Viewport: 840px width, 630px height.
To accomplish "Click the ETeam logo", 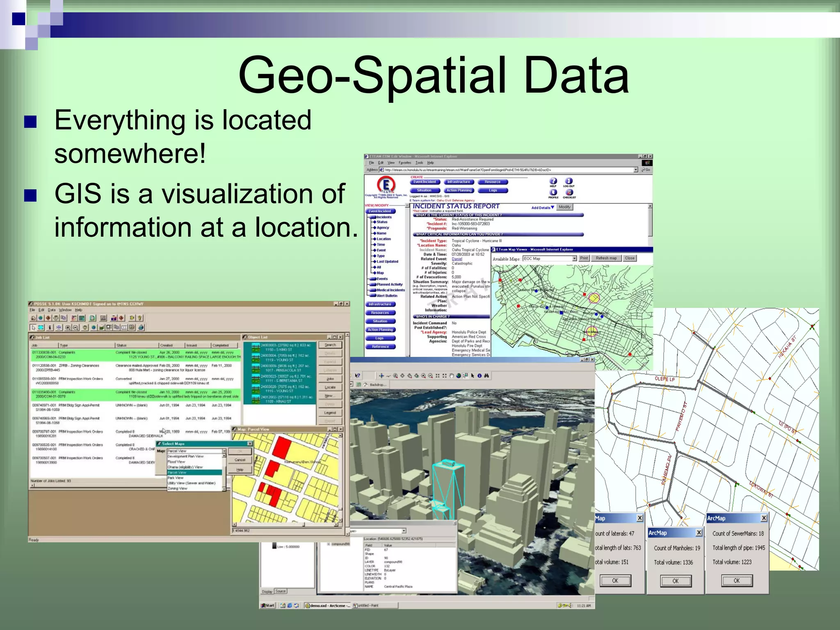I will tap(386, 185).
